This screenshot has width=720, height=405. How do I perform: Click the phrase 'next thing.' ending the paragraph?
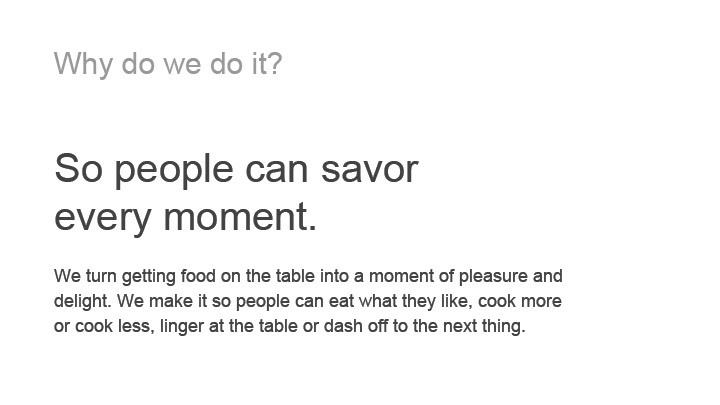[x=484, y=326]
